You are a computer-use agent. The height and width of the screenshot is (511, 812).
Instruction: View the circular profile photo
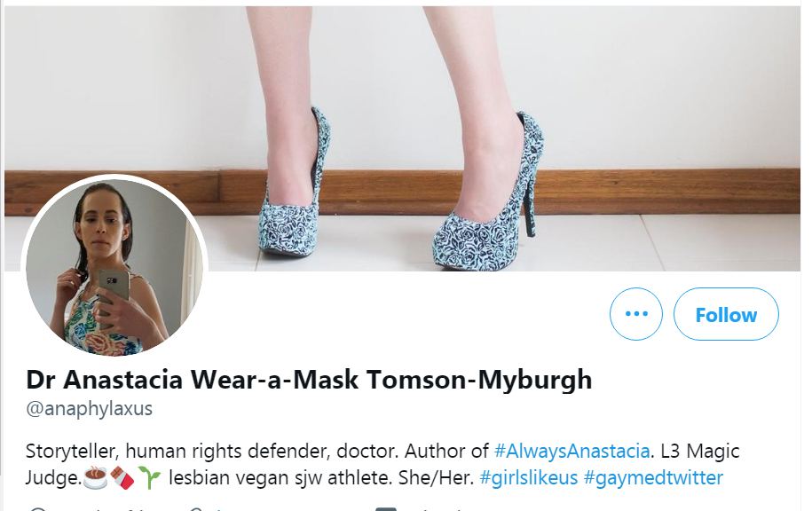coord(114,267)
